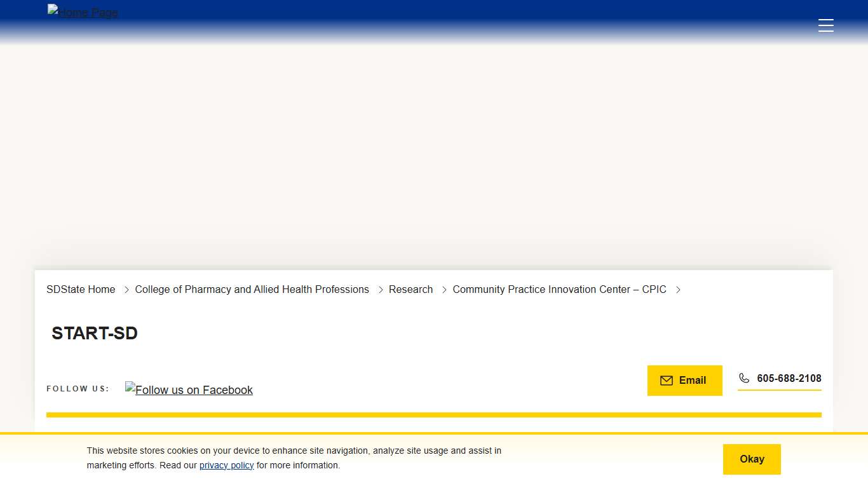The height and width of the screenshot is (488, 868).
Task: Click the Home Page logo image
Action: (x=83, y=12)
